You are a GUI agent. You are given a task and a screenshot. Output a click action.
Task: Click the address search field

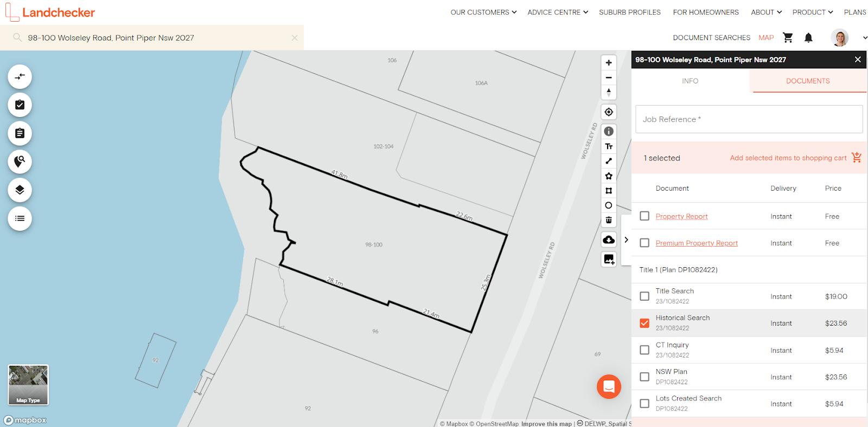point(152,38)
